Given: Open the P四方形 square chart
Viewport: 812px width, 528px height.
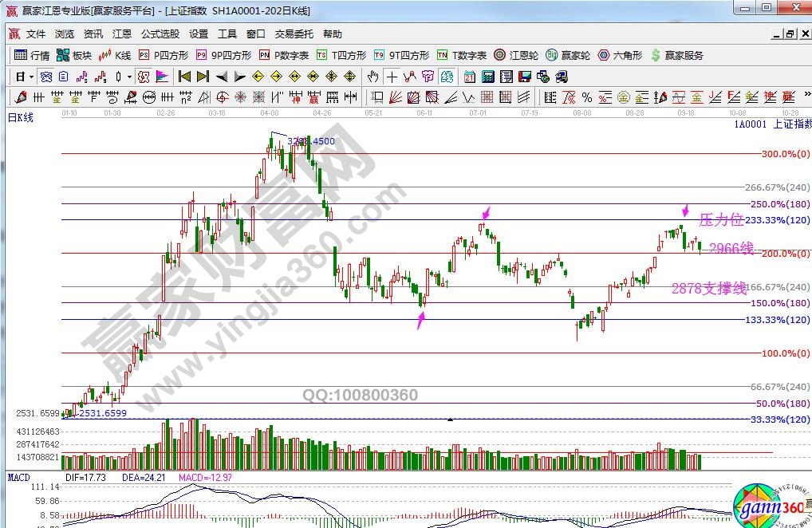Looking at the screenshot, I should tap(164, 56).
